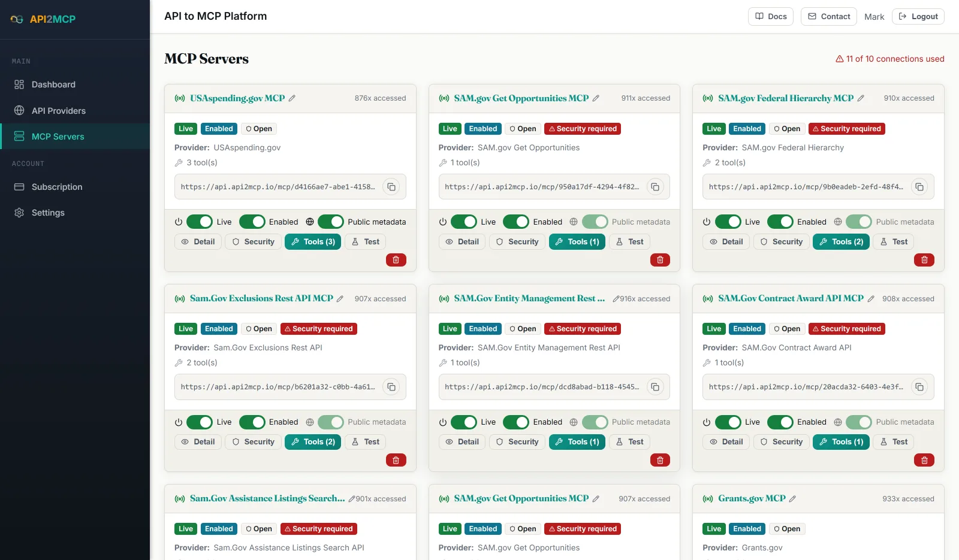
Task: Click the API2MCP logo
Action: coord(43,19)
